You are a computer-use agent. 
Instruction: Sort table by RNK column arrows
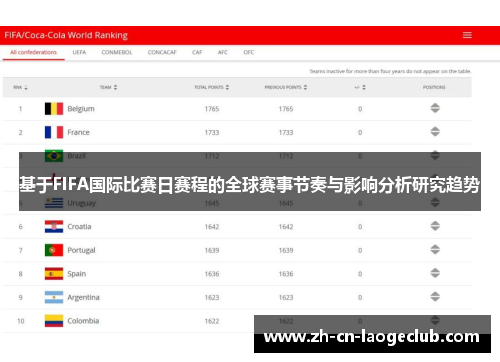26,87
